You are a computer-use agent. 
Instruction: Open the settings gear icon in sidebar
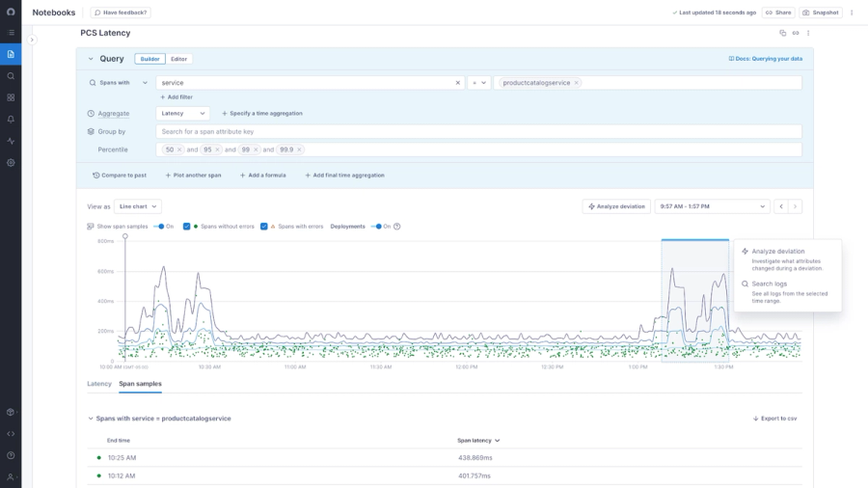tap(11, 163)
